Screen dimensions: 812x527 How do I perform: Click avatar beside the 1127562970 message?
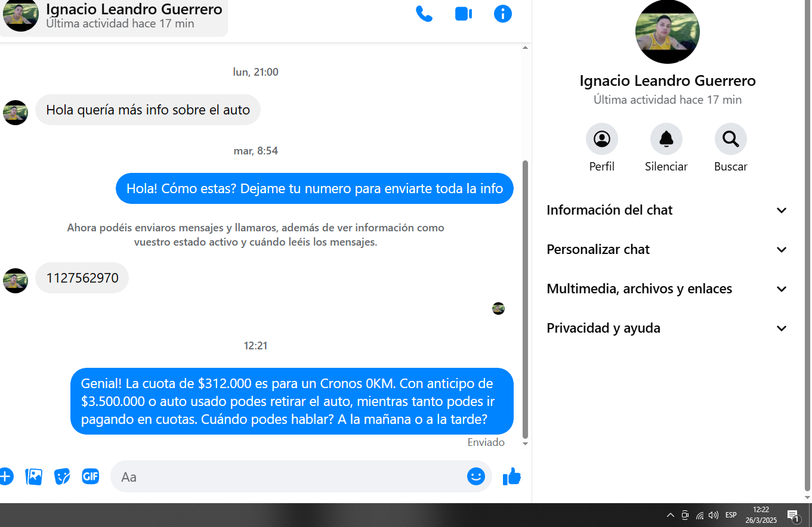pos(16,281)
